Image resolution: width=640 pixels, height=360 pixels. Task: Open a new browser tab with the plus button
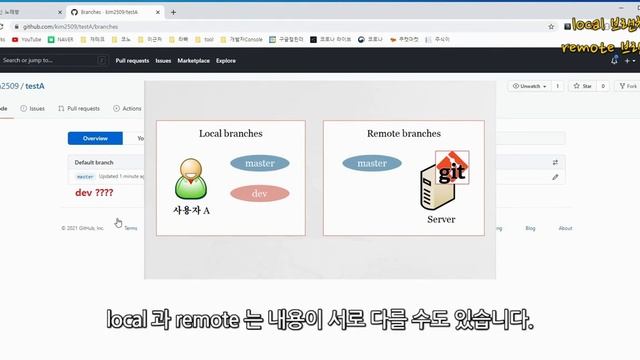click(x=173, y=12)
